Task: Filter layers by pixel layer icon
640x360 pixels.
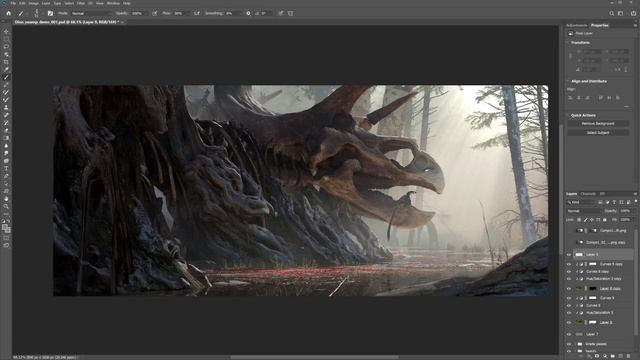Action: click(x=600, y=202)
